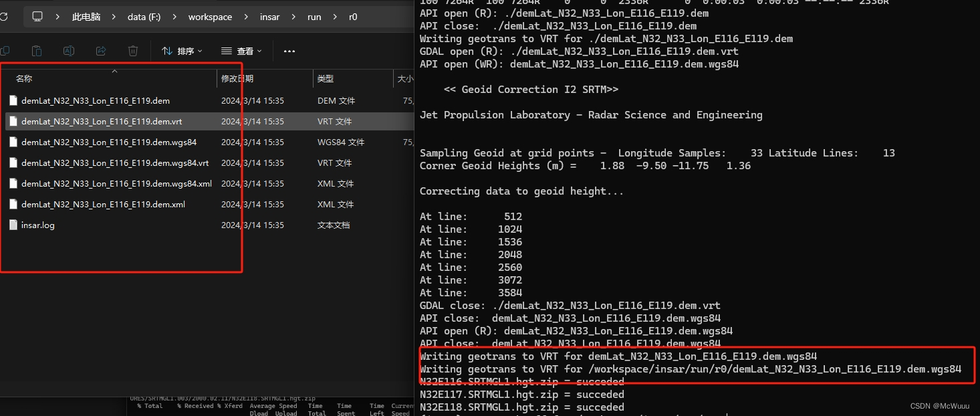
Task: Click the Paste icon
Action: point(37,51)
